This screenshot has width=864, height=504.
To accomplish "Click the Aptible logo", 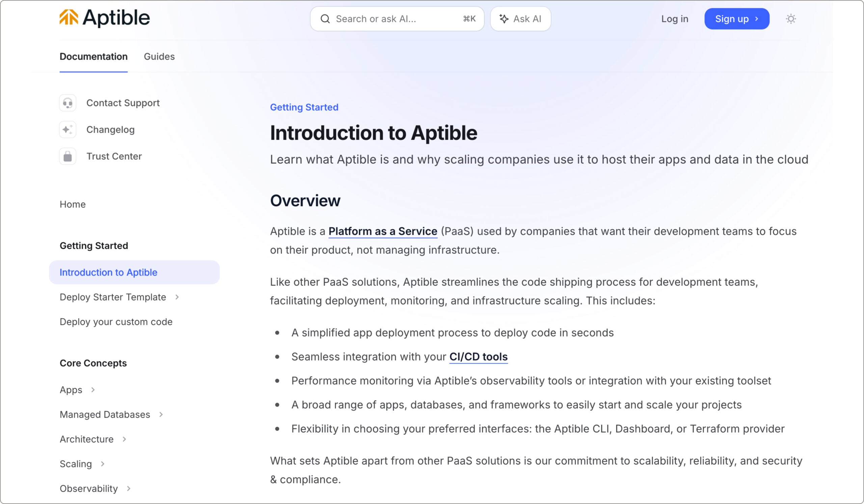I will click(105, 18).
